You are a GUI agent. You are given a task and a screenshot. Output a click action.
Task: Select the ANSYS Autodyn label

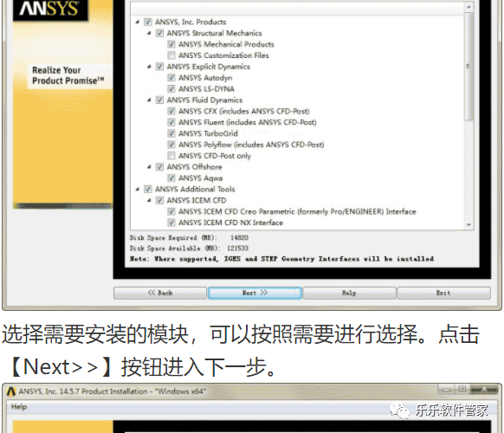[x=205, y=78]
